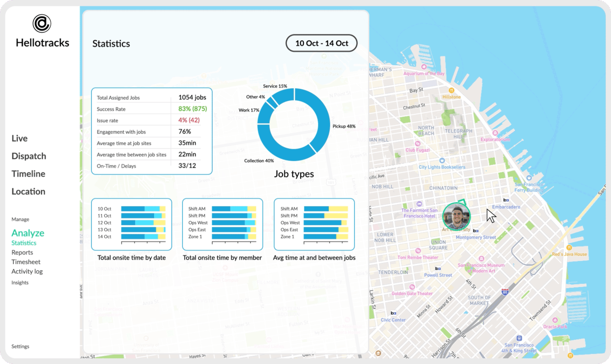611x364 pixels.
Task: Open the Reports page
Action: coord(22,253)
